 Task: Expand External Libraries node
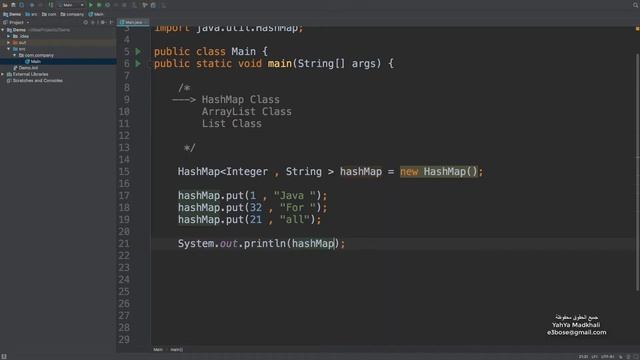tap(3, 74)
